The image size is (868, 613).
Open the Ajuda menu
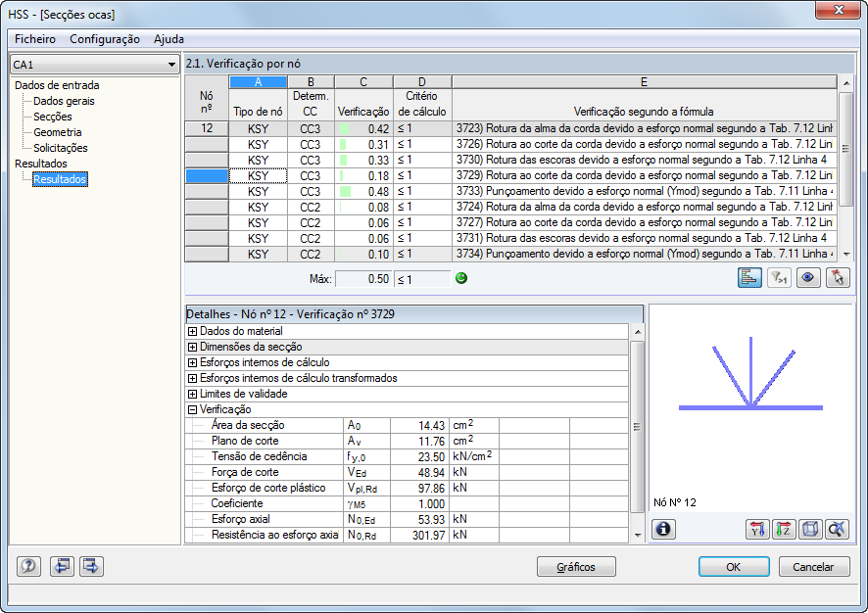point(169,39)
